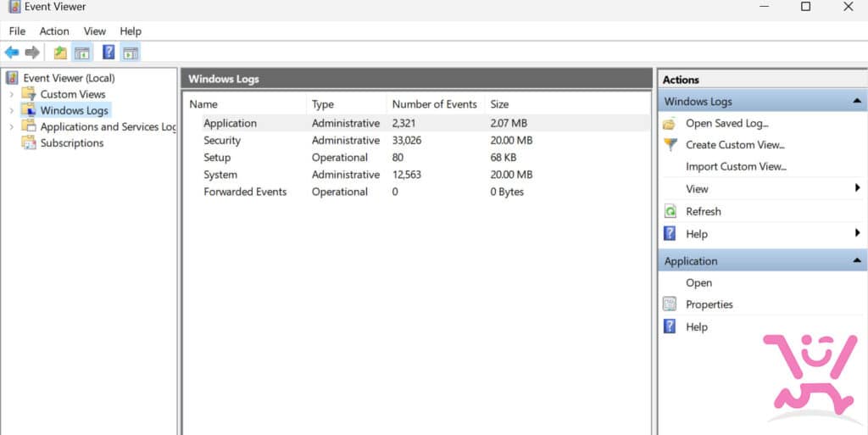Sort by the Name column header
The height and width of the screenshot is (435, 868).
click(247, 104)
